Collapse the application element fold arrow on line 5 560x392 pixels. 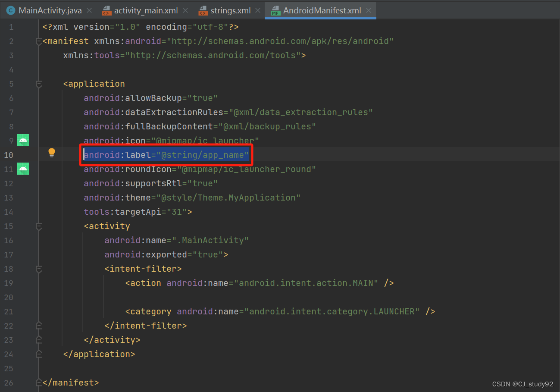(38, 84)
